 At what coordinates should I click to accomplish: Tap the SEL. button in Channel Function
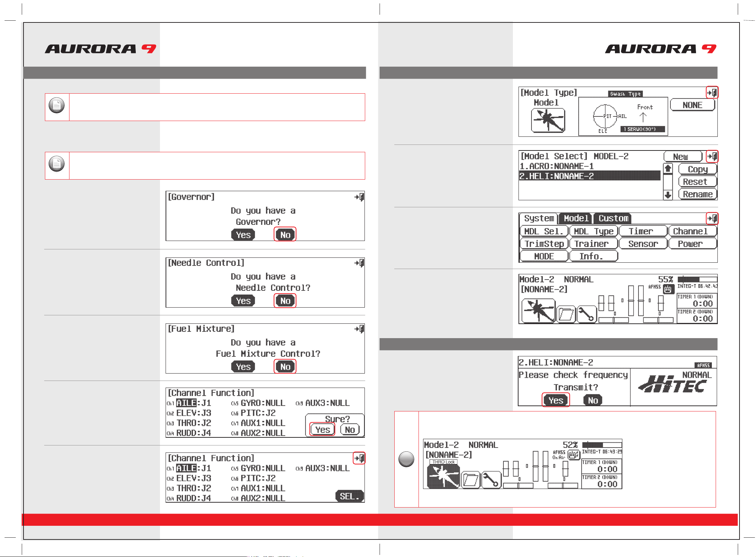click(349, 496)
